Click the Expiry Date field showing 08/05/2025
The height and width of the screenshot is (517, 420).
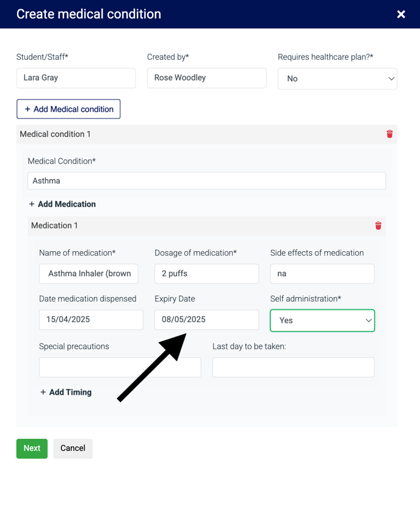(x=206, y=320)
